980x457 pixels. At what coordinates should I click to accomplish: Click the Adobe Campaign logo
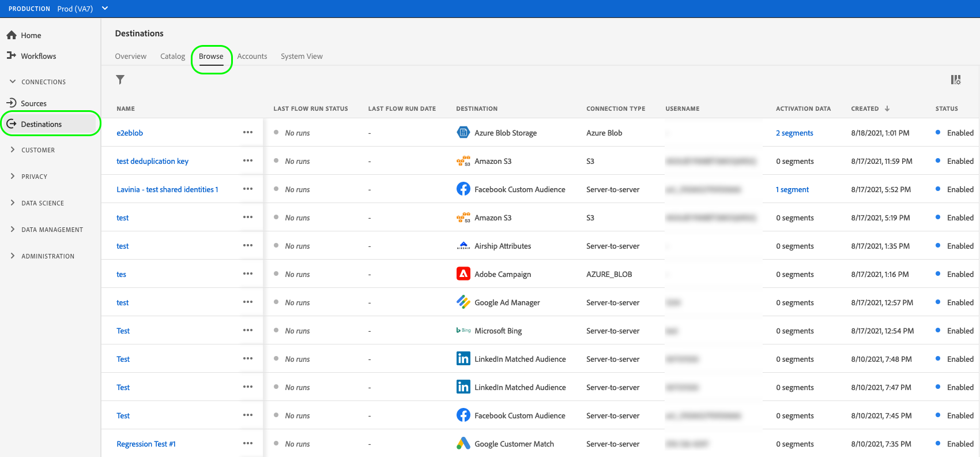[463, 274]
